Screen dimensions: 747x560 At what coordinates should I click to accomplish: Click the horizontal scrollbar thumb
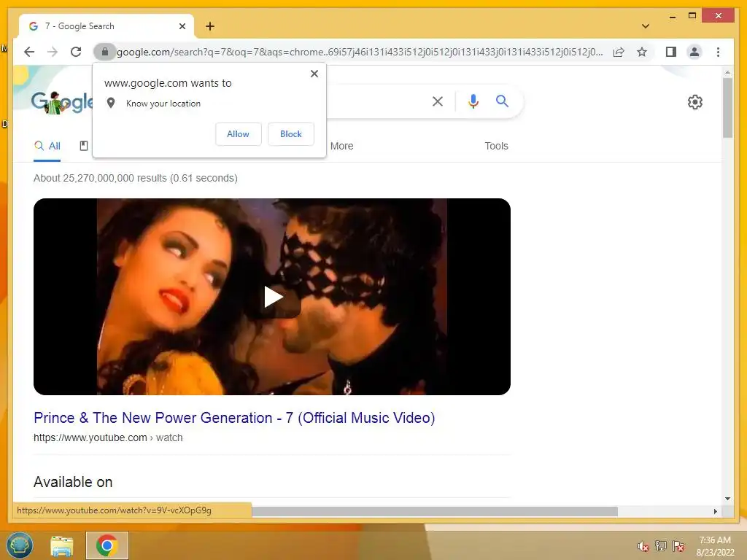click(x=435, y=511)
